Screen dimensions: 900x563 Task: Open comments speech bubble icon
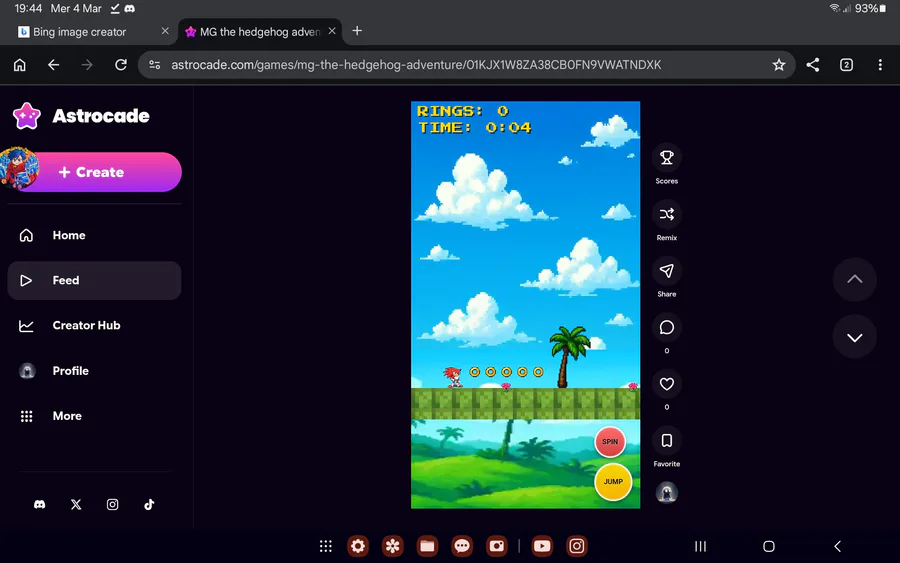[666, 328]
